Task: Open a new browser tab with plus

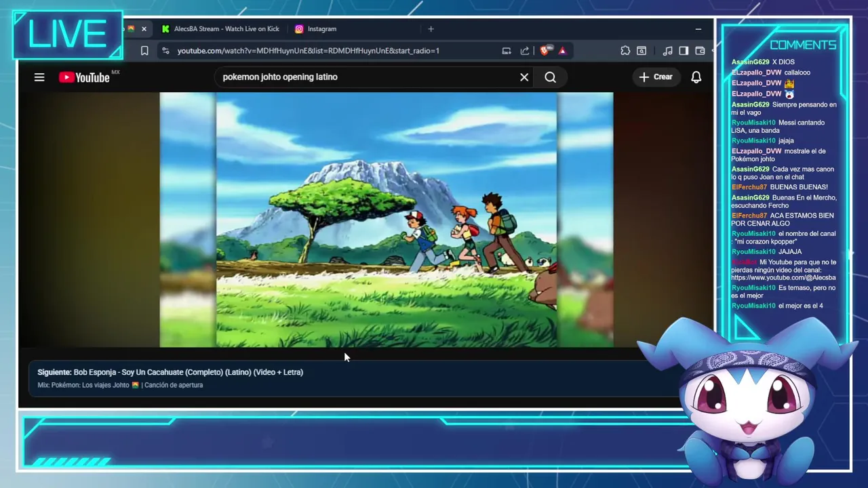Action: [x=431, y=29]
